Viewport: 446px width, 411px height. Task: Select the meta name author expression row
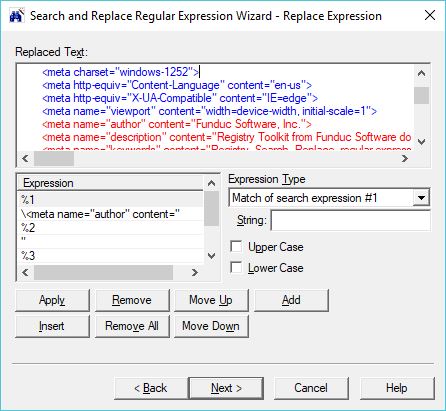111,214
